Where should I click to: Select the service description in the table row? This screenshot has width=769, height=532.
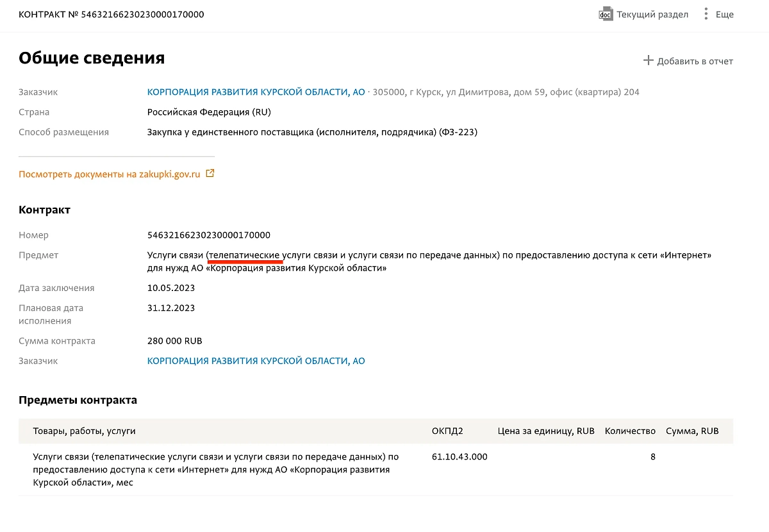(x=215, y=469)
